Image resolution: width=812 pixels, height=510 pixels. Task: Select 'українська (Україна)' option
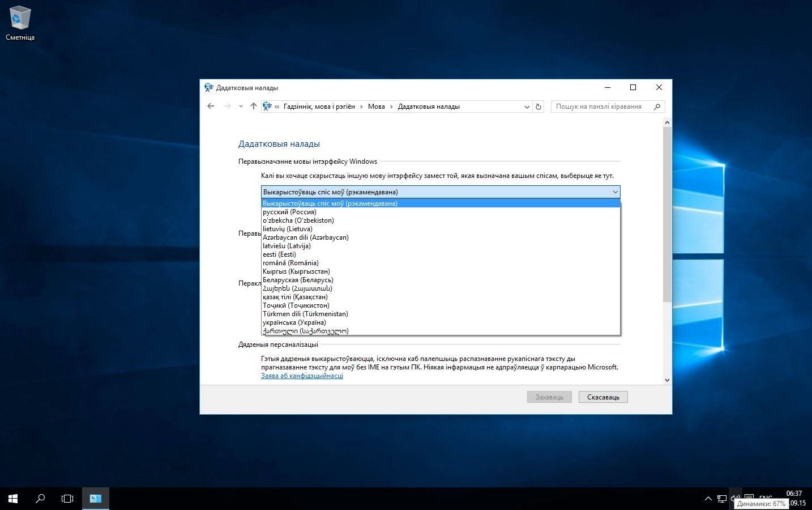(441, 322)
